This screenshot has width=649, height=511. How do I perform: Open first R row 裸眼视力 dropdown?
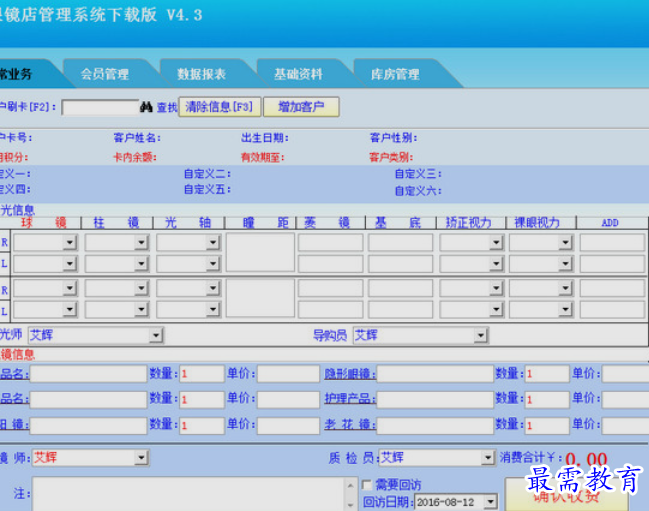(565, 242)
